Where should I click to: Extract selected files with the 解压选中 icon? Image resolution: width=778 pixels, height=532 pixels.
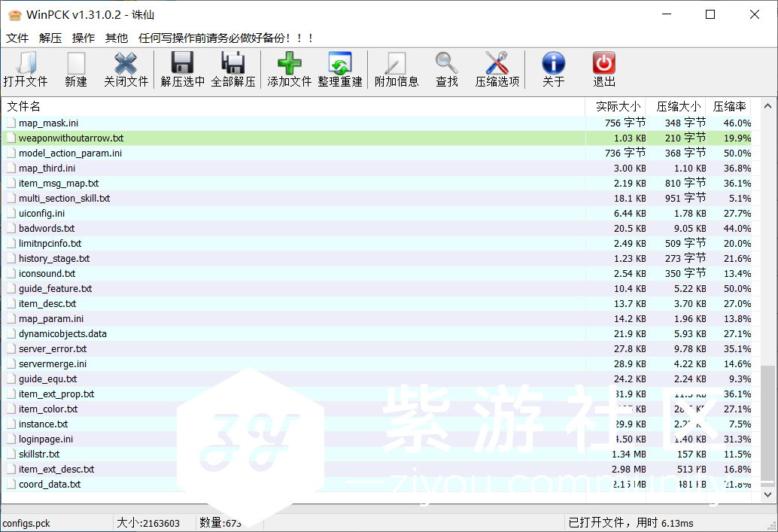(183, 68)
